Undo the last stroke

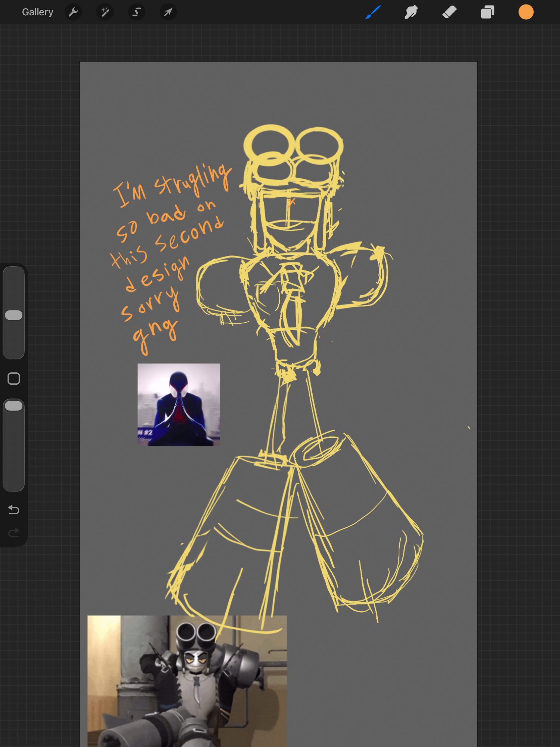(x=14, y=510)
